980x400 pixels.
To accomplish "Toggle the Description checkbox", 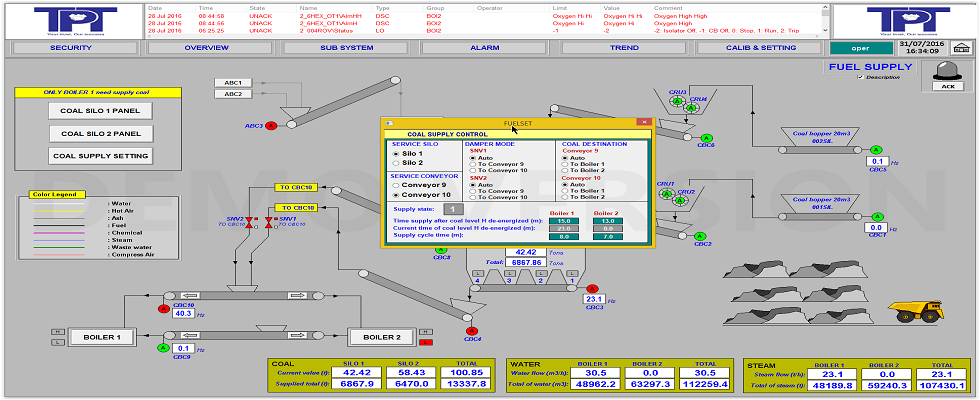I will tap(860, 77).
